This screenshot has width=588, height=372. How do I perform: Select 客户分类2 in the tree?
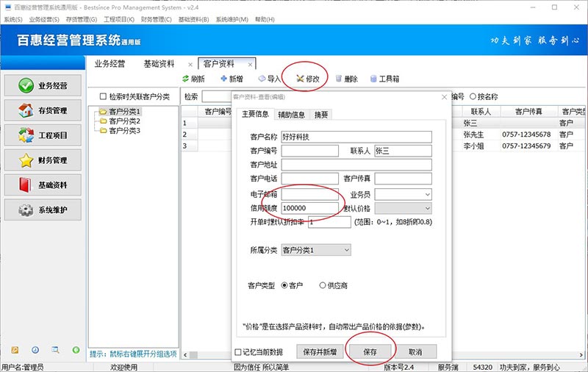click(124, 121)
